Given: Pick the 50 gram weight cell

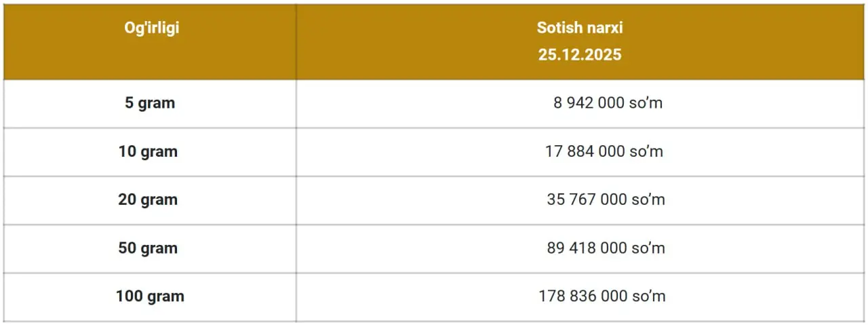Looking at the screenshot, I should [148, 248].
